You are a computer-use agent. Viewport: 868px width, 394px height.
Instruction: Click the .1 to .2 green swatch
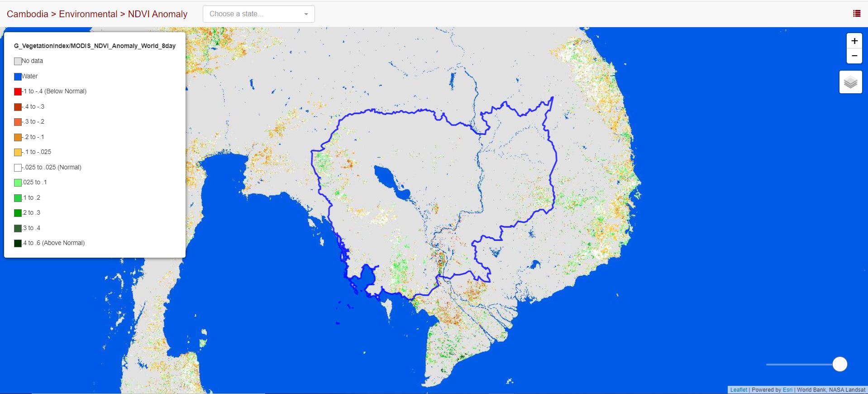[18, 198]
